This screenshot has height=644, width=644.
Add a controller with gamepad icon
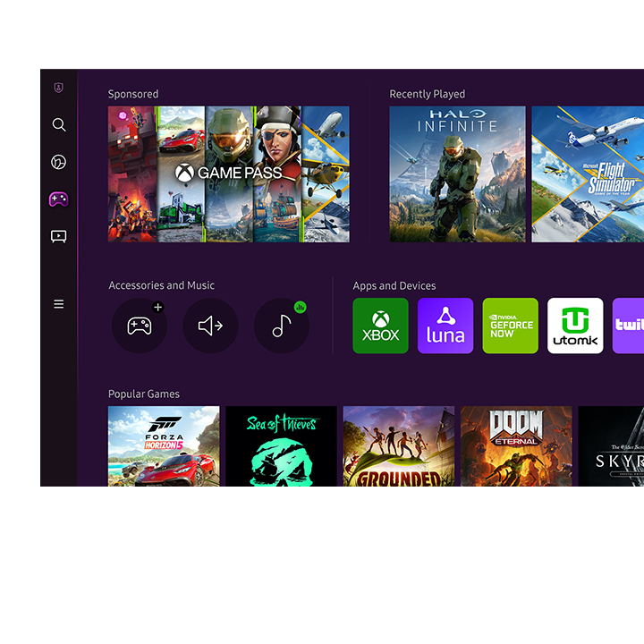(140, 326)
